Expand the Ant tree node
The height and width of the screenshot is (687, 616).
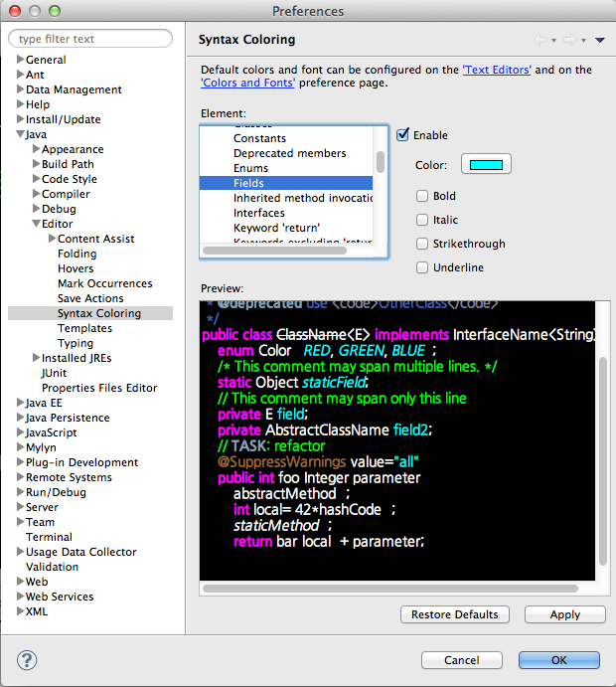[x=20, y=74]
